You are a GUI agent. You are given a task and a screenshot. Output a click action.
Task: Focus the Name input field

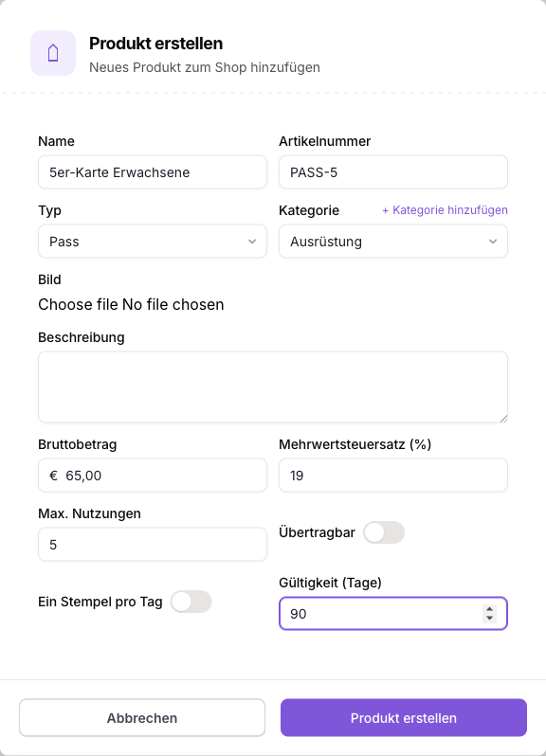coord(153,172)
